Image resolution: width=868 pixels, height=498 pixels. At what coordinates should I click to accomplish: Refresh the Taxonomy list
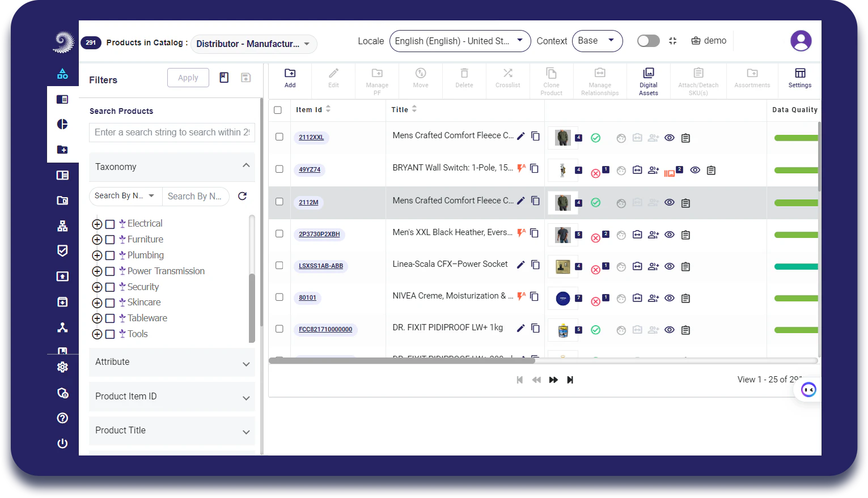tap(242, 196)
